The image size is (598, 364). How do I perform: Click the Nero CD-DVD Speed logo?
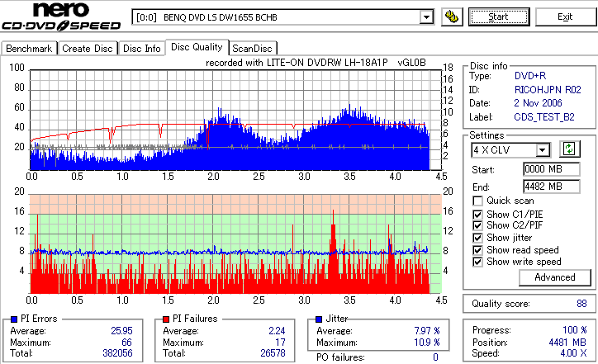(61, 16)
